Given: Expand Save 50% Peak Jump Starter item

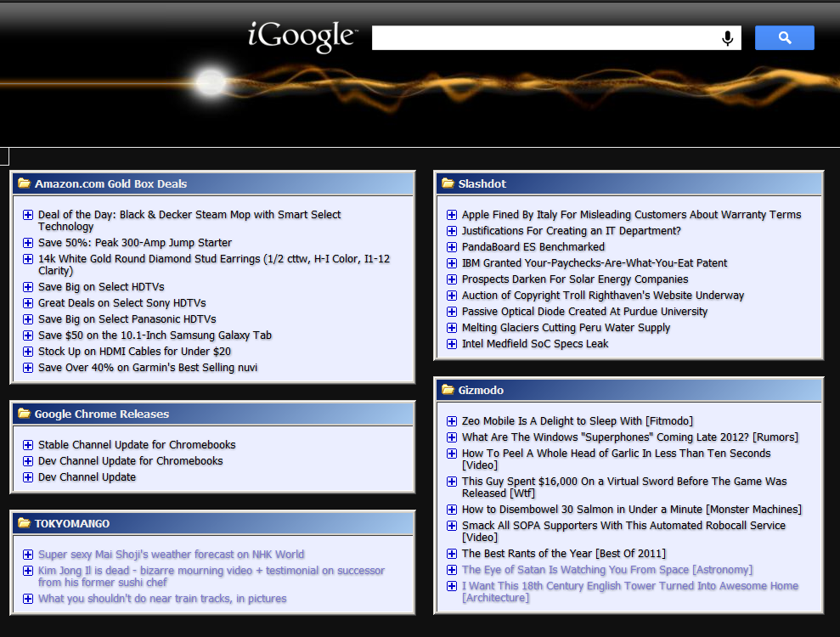Looking at the screenshot, I should [28, 243].
